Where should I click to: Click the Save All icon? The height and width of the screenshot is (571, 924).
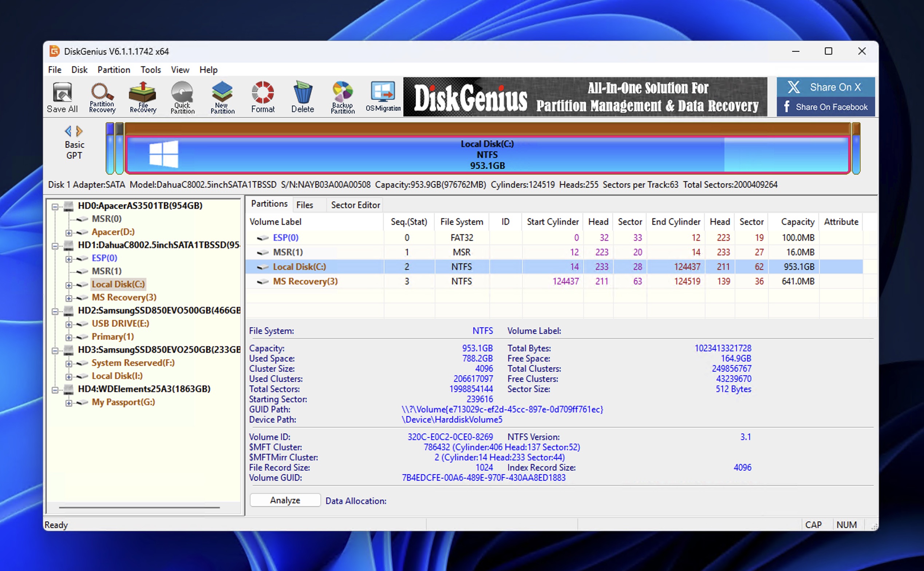[62, 97]
